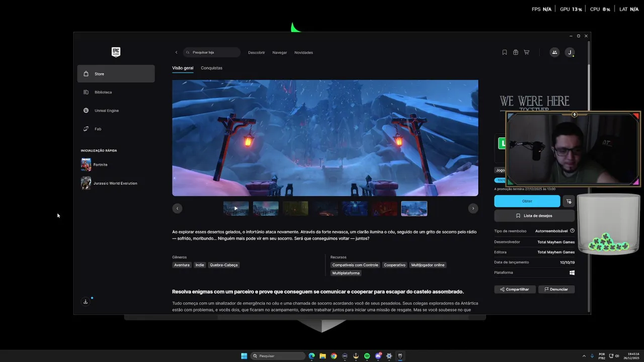Screen dimensions: 644x362
Task: Click the Cooperativo feature tag
Action: 394,265
